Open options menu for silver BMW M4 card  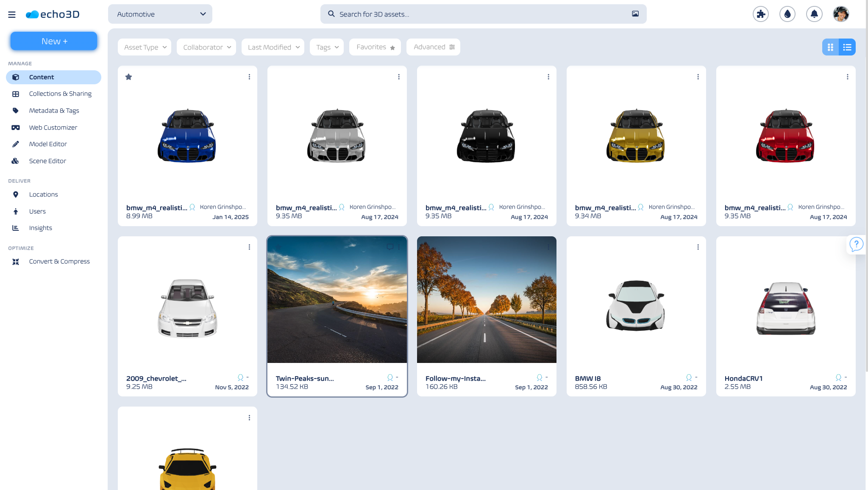pyautogui.click(x=399, y=77)
